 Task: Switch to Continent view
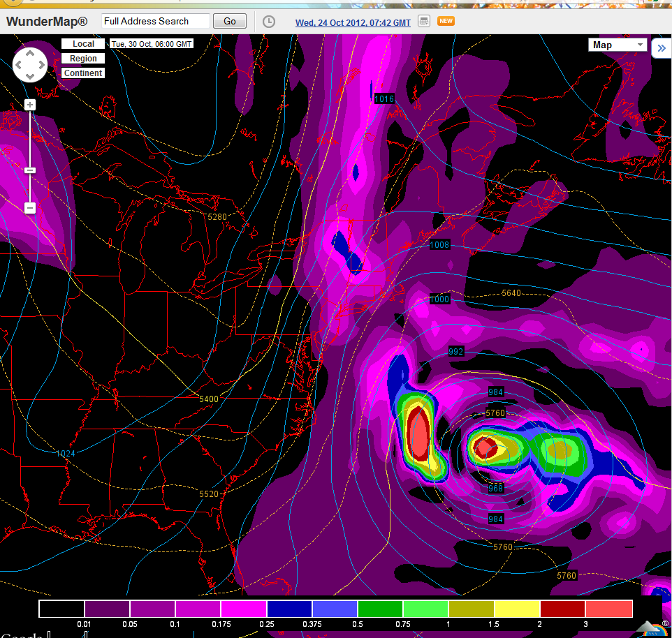[83, 73]
